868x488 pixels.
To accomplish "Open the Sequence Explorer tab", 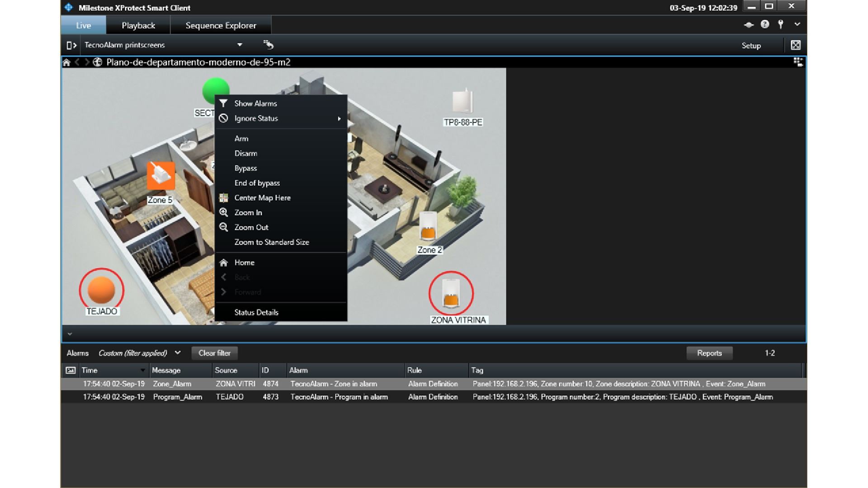I will coord(221,25).
